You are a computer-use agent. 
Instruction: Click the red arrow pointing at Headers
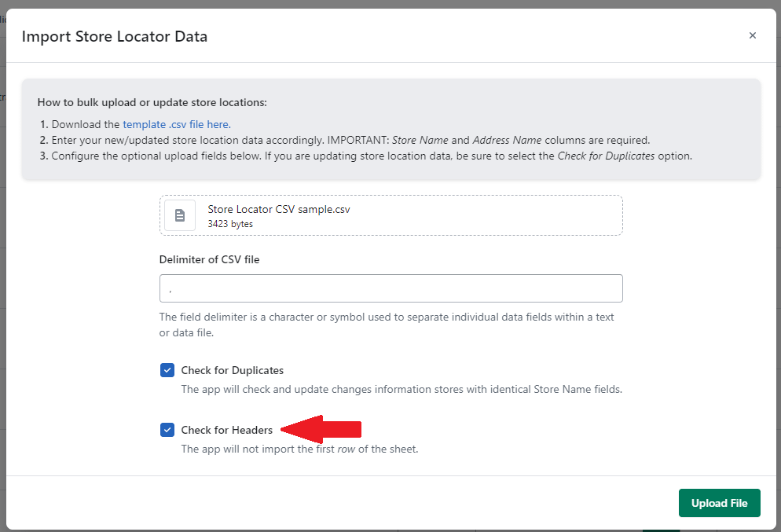321,429
